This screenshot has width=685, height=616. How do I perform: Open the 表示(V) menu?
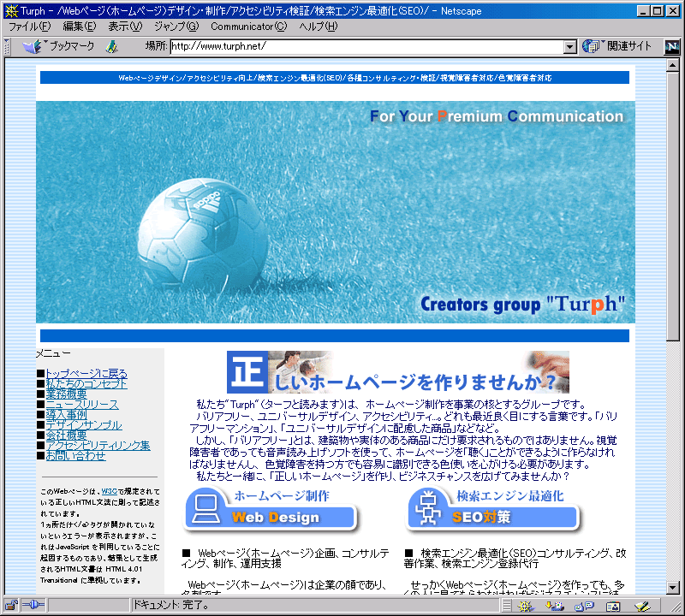point(125,27)
